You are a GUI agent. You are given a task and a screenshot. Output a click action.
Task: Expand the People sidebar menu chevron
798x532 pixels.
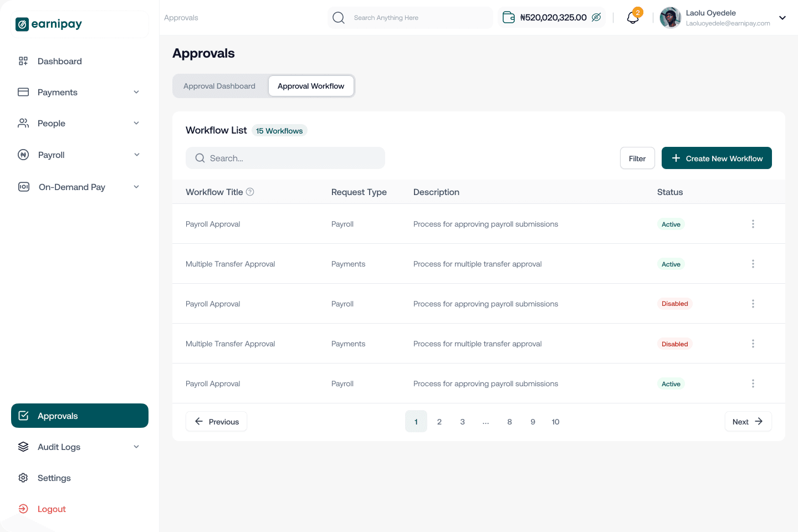[x=136, y=123]
